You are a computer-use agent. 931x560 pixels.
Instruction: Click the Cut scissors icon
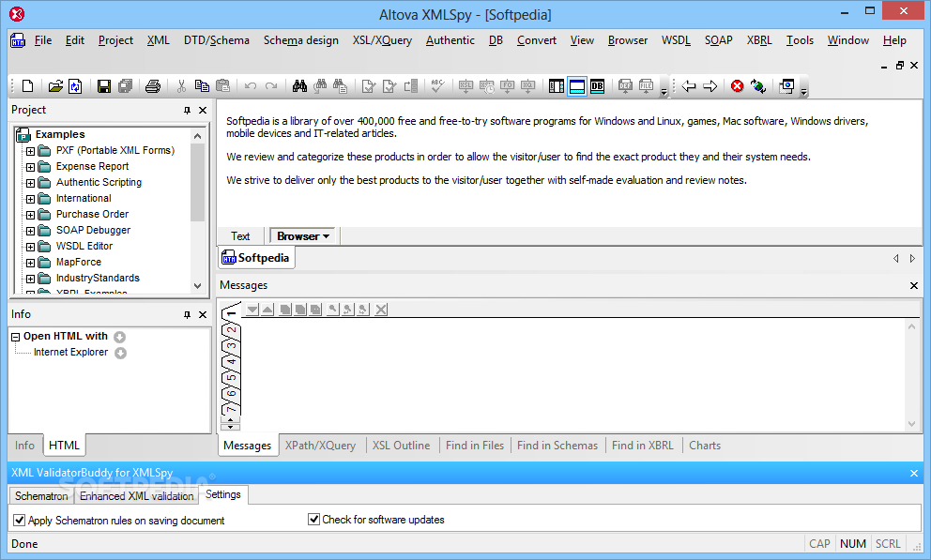(x=181, y=86)
